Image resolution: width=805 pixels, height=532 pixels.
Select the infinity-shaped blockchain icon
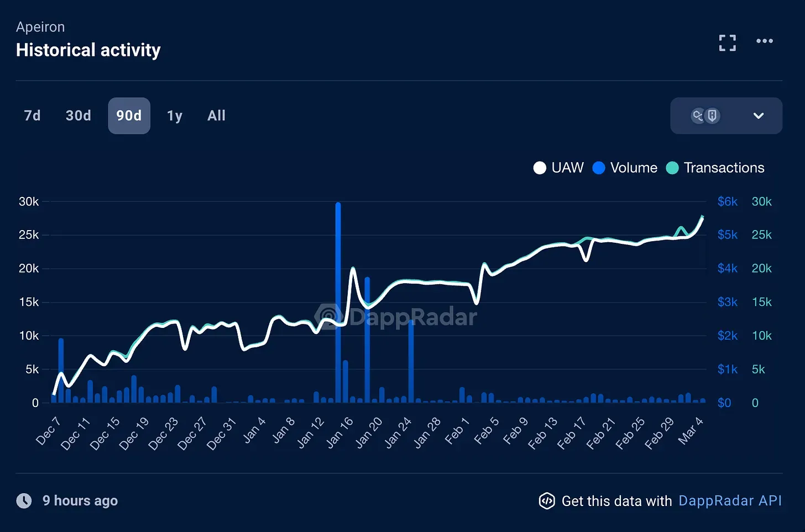point(697,116)
